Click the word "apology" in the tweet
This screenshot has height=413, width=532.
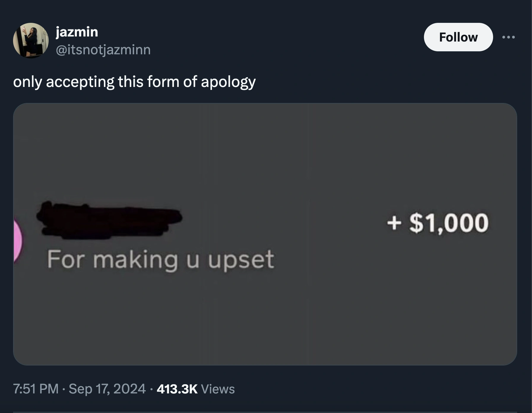228,82
